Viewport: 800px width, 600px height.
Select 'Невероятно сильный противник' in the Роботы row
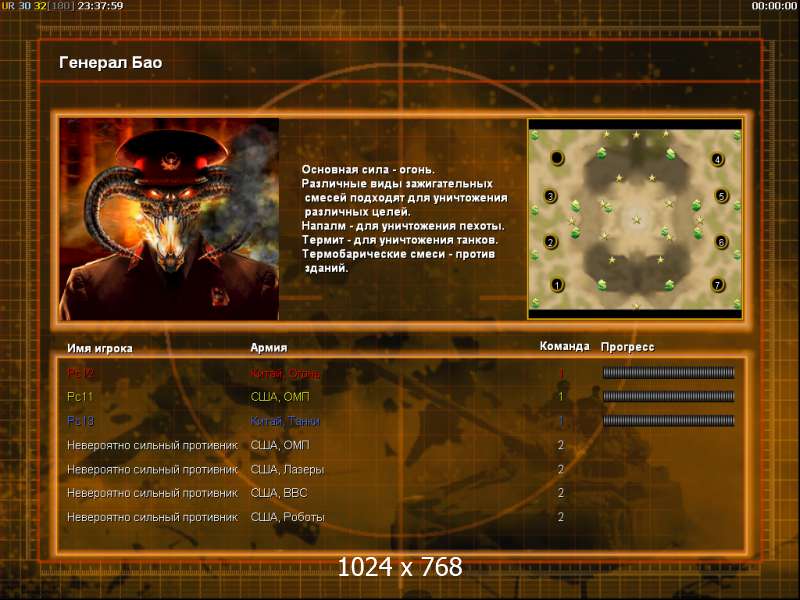(x=153, y=517)
